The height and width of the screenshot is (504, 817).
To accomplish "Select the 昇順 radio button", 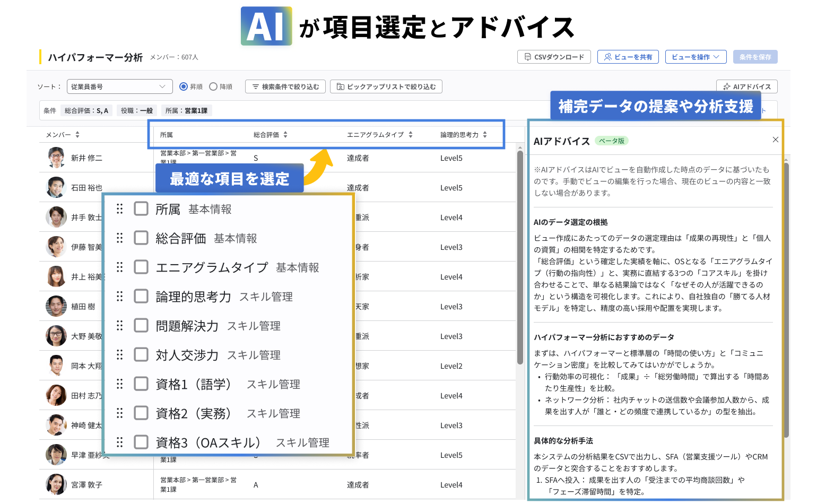I will (183, 86).
